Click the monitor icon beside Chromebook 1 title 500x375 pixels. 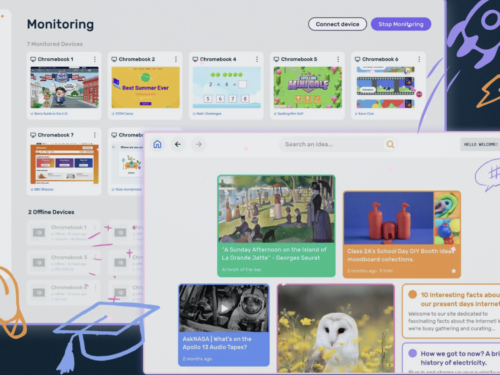pos(33,59)
